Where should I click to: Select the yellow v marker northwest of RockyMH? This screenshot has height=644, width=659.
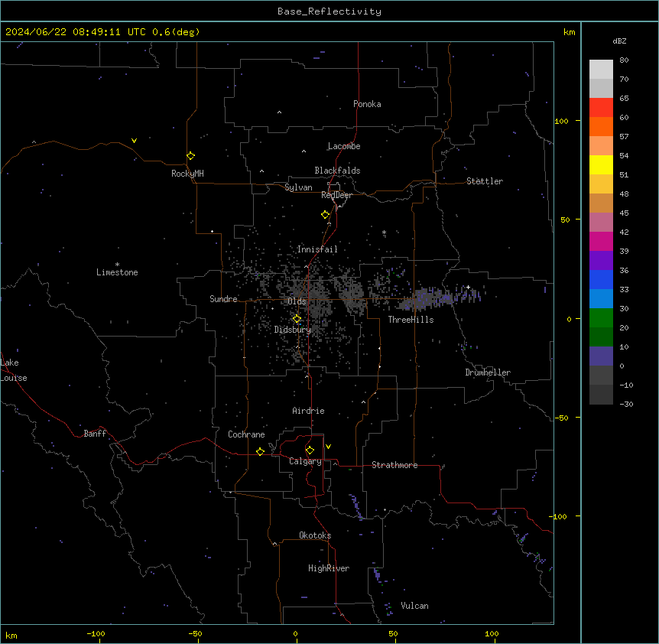click(134, 141)
